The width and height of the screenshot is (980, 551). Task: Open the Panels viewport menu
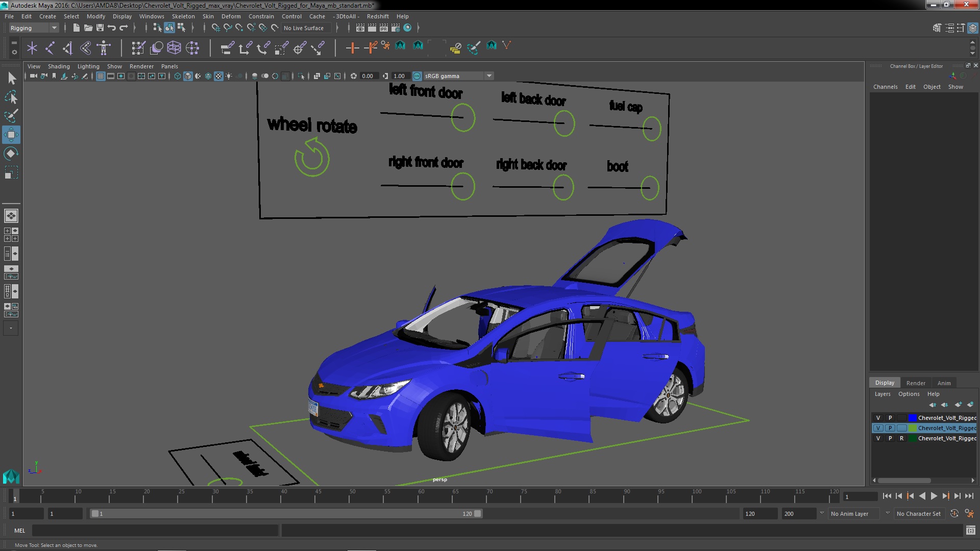pos(169,66)
